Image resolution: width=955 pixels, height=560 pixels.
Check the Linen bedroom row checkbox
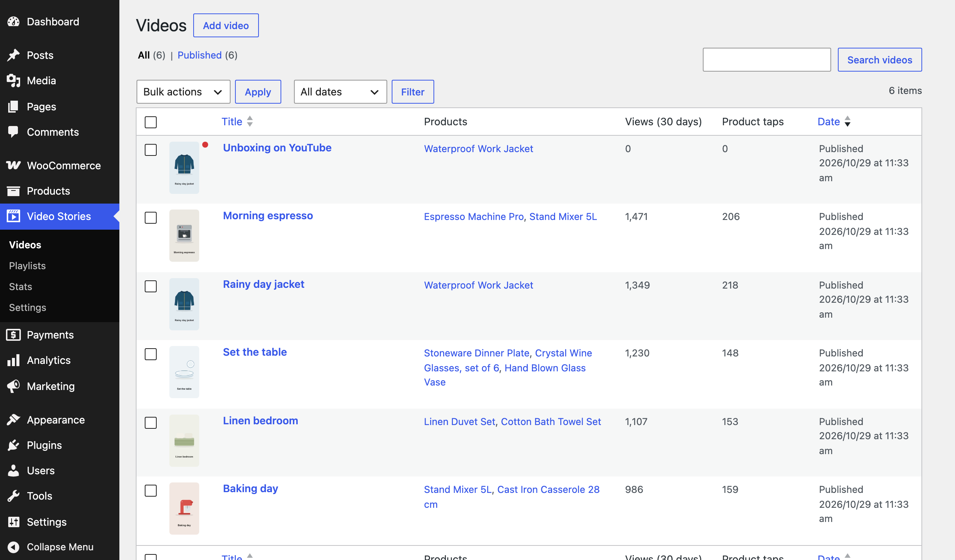151,423
